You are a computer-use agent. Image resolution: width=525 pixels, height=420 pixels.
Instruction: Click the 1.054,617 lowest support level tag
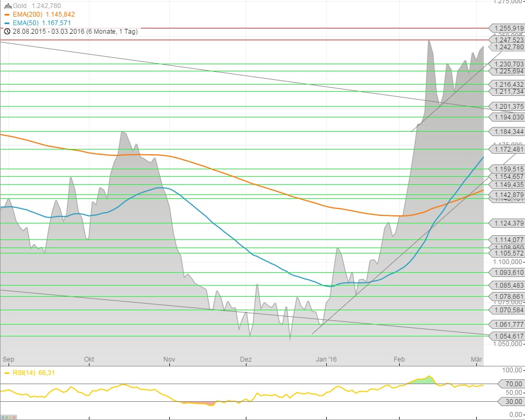tap(506, 336)
